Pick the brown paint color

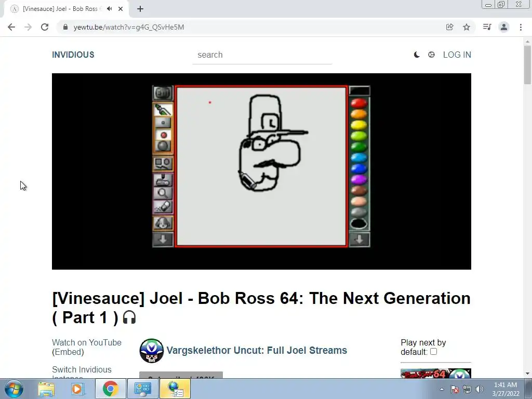click(x=358, y=190)
